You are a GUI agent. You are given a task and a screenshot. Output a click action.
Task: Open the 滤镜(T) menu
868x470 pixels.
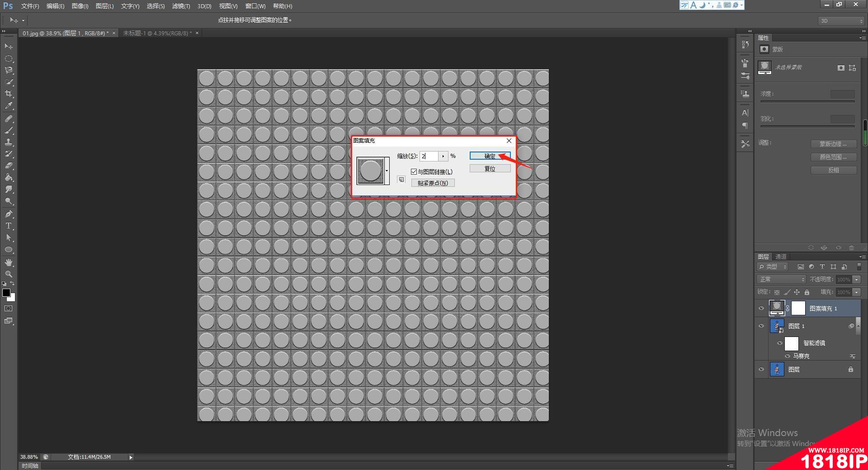181,6
